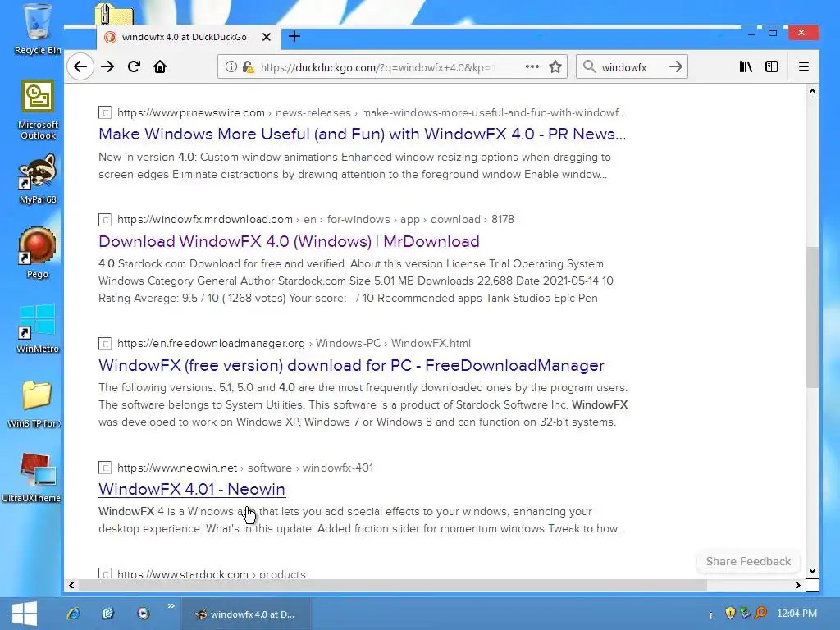Toggle the sidebar view icon

point(772,67)
